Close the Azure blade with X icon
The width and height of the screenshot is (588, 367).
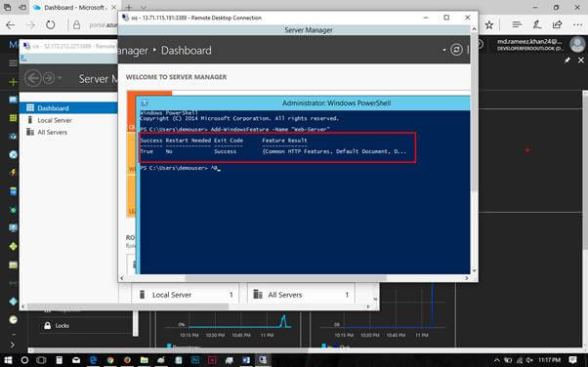[x=581, y=60]
